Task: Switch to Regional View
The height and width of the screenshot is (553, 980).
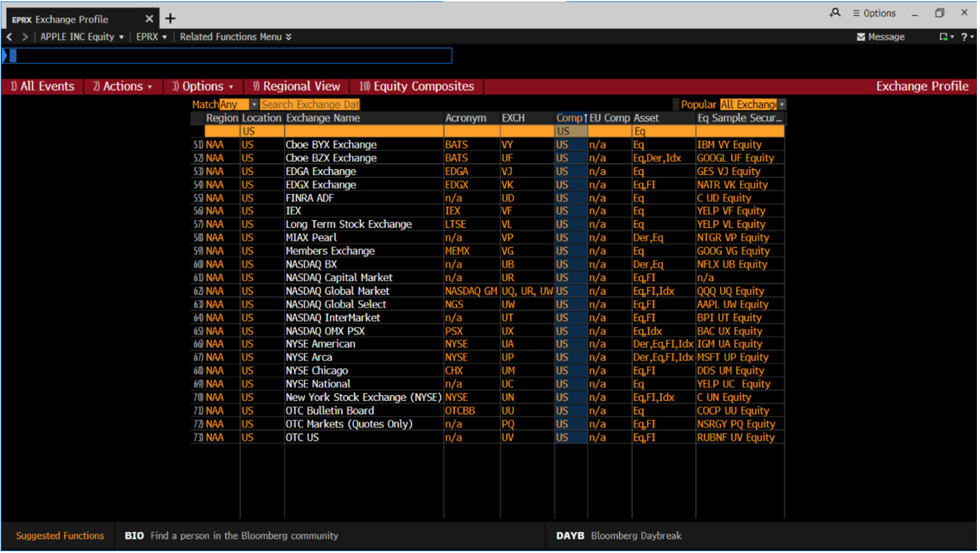Action: coord(296,87)
